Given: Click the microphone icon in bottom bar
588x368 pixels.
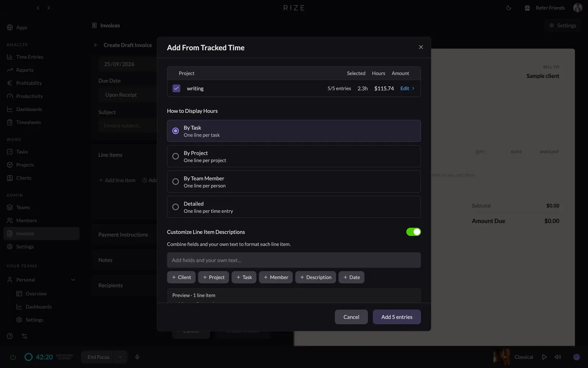Looking at the screenshot, I should 137,357.
